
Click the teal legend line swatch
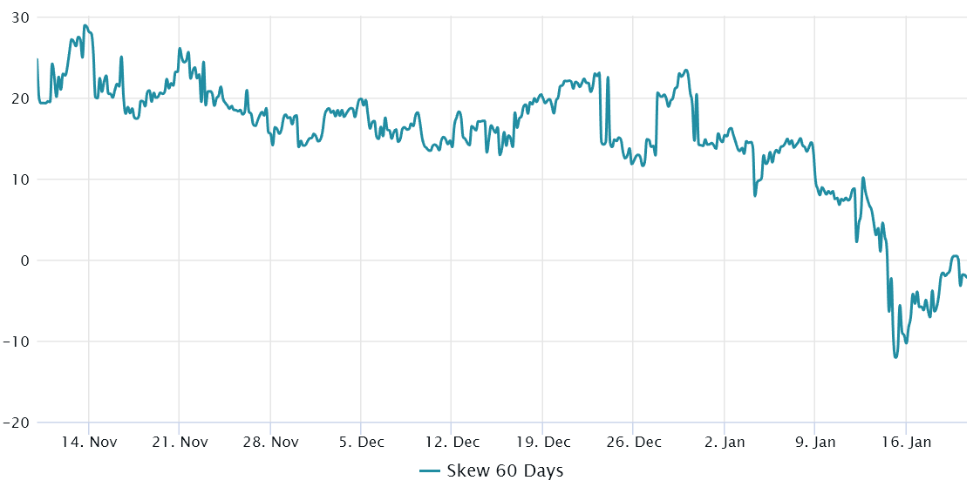point(429,470)
